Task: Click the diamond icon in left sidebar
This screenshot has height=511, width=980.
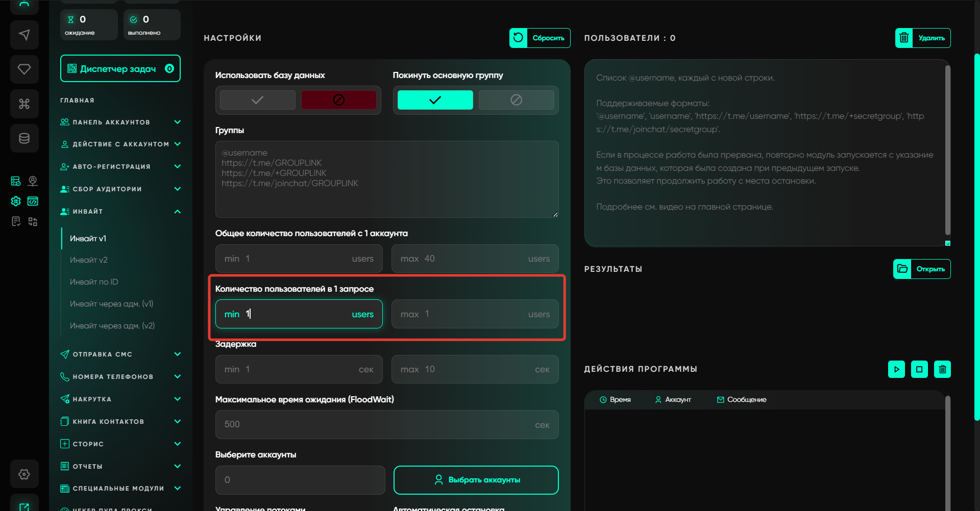Action: coord(24,69)
